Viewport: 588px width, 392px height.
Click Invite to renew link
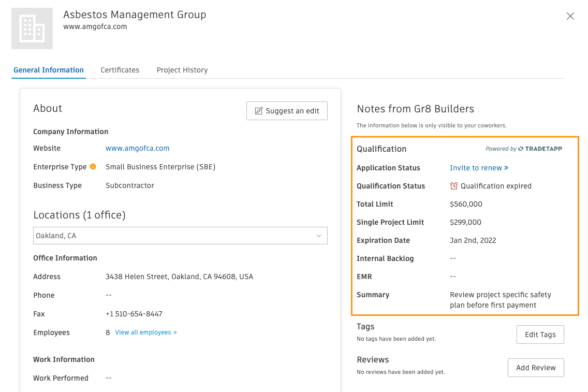coord(476,168)
